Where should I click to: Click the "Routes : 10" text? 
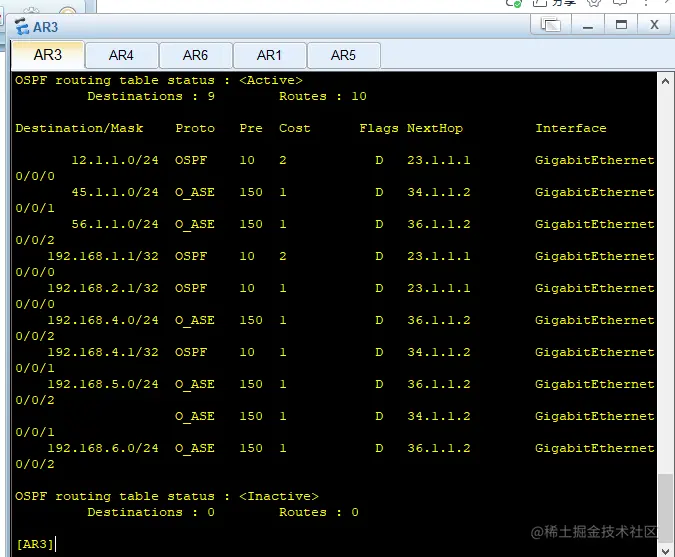(x=323, y=96)
